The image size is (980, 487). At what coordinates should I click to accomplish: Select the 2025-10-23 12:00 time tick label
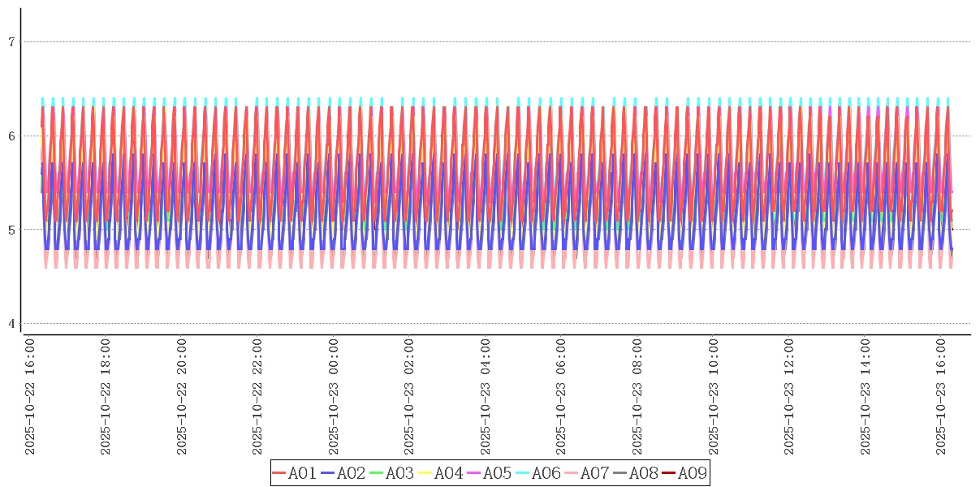click(790, 398)
